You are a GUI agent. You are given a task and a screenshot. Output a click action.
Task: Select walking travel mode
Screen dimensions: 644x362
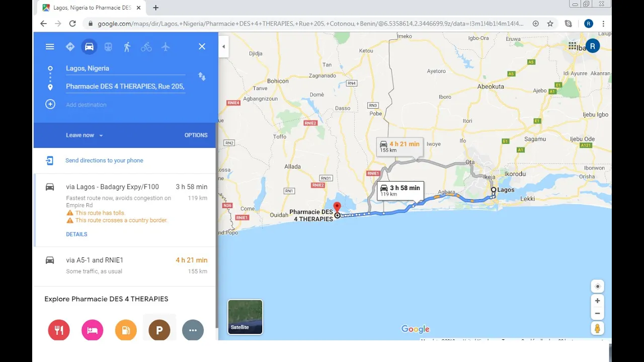click(x=127, y=47)
